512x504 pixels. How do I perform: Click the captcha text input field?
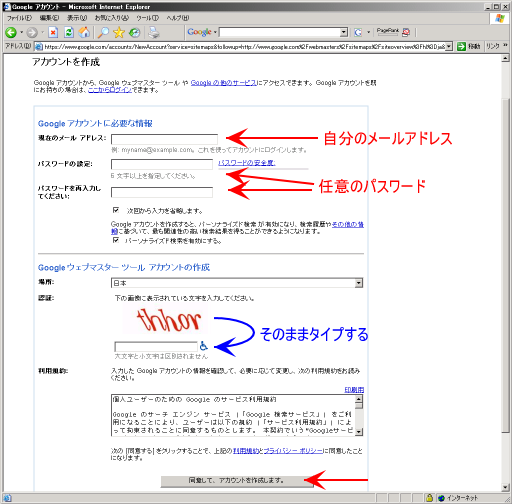[156, 346]
